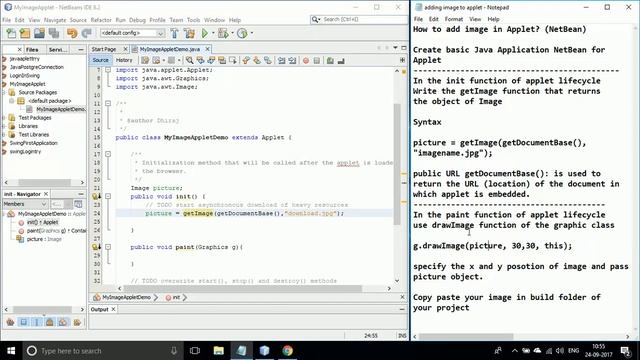Screen dimensions: 640x360
Task: Click the Find Selection magnifier in editor toolbar
Action: coord(189,60)
